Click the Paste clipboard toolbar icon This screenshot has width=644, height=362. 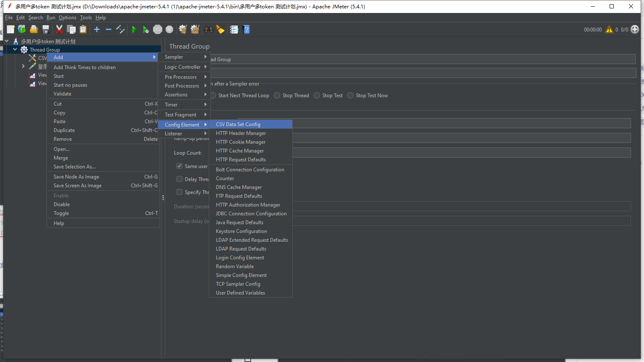(x=83, y=29)
